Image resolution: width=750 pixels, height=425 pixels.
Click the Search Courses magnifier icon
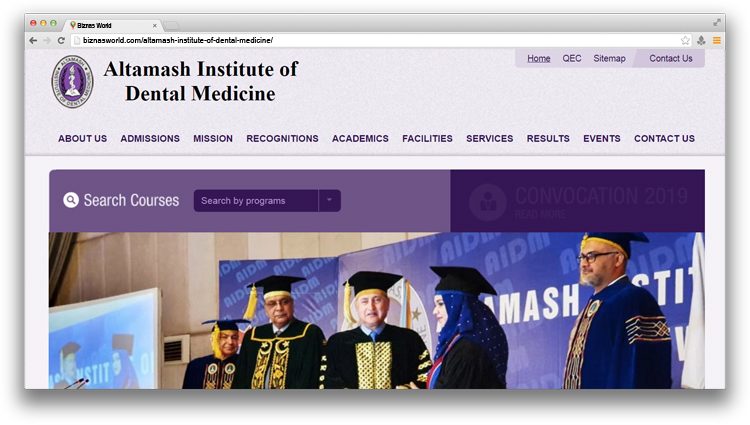tap(71, 200)
